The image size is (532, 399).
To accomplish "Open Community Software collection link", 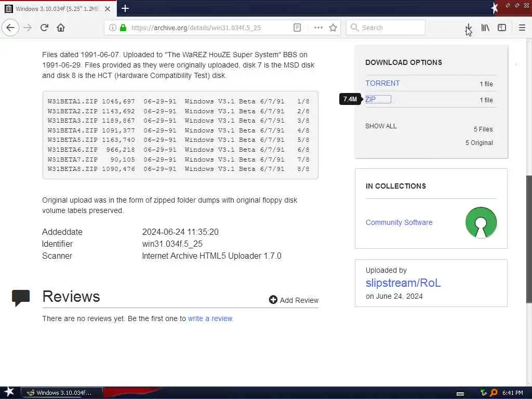I will (x=399, y=222).
